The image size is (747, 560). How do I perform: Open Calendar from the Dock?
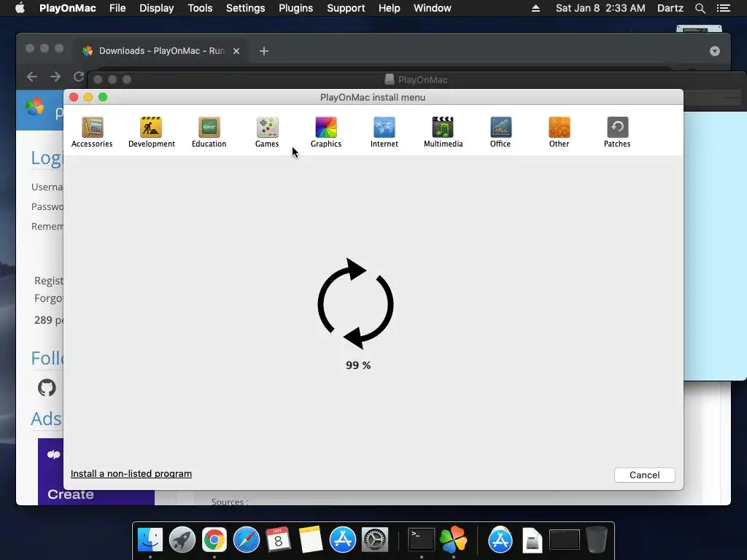pyautogui.click(x=278, y=540)
